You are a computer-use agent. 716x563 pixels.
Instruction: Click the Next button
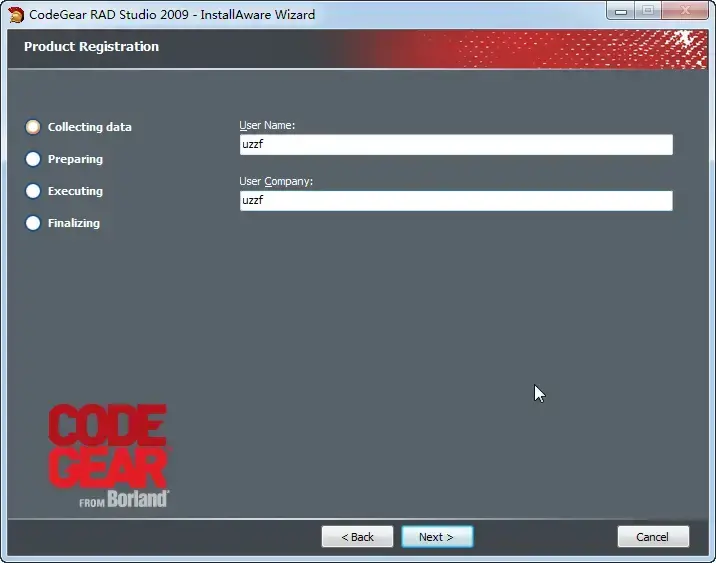(437, 537)
